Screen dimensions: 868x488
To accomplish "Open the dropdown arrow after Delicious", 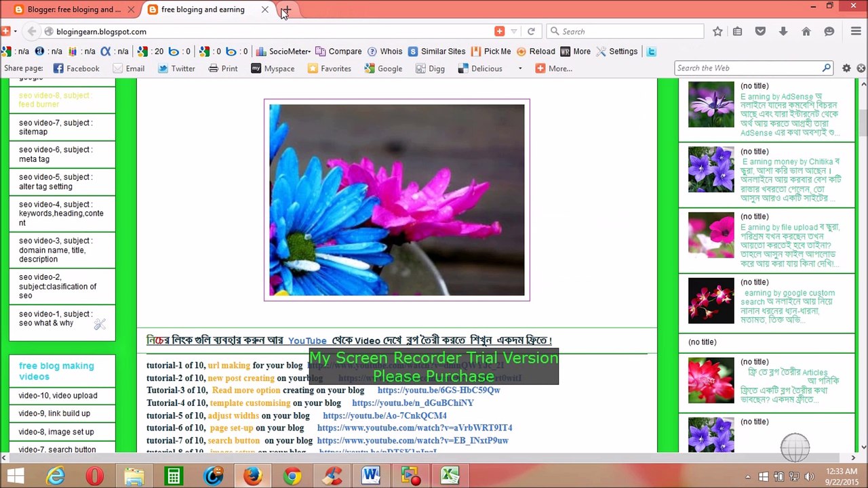I will pyautogui.click(x=520, y=68).
